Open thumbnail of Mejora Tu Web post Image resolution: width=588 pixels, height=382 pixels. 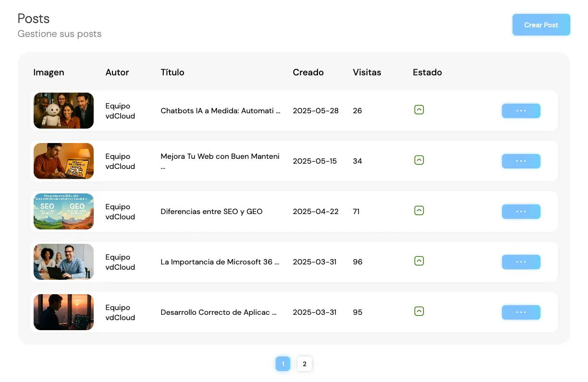tap(63, 161)
